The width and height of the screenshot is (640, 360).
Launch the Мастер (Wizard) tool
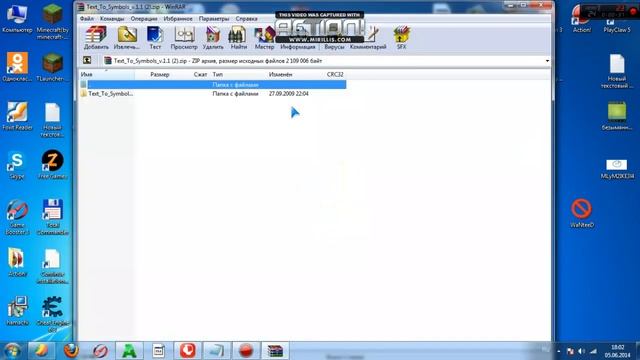point(264,38)
